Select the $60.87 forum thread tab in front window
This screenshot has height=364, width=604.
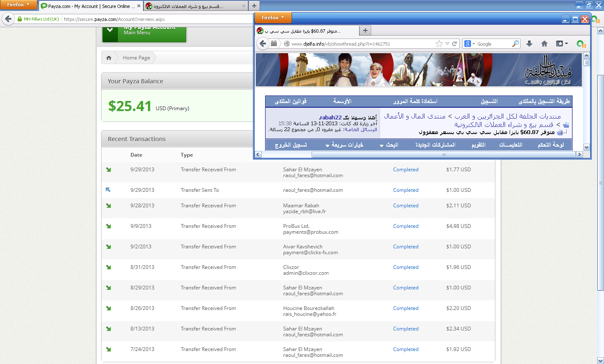[x=307, y=31]
